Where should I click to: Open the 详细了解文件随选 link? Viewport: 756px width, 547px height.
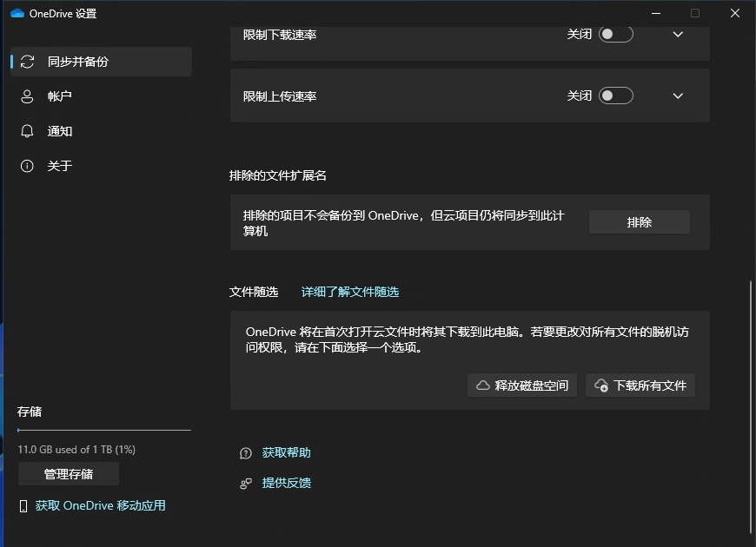pyautogui.click(x=350, y=292)
